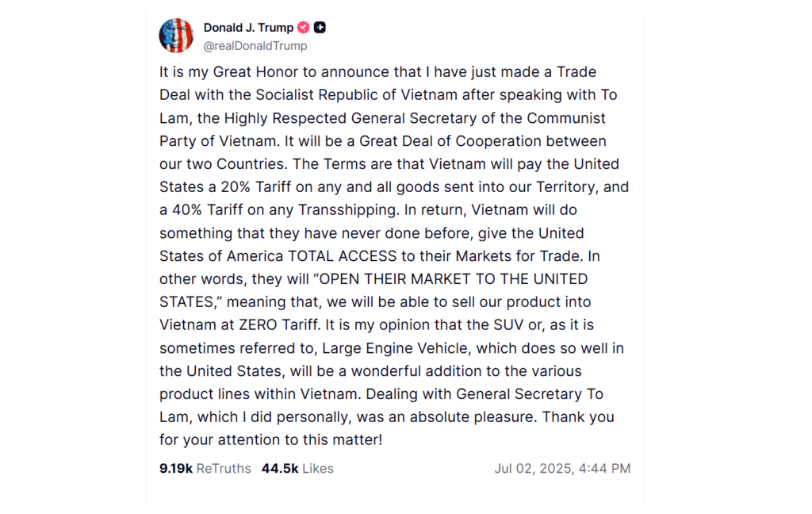Click the "TOTAL ACCESS" text

(335, 256)
